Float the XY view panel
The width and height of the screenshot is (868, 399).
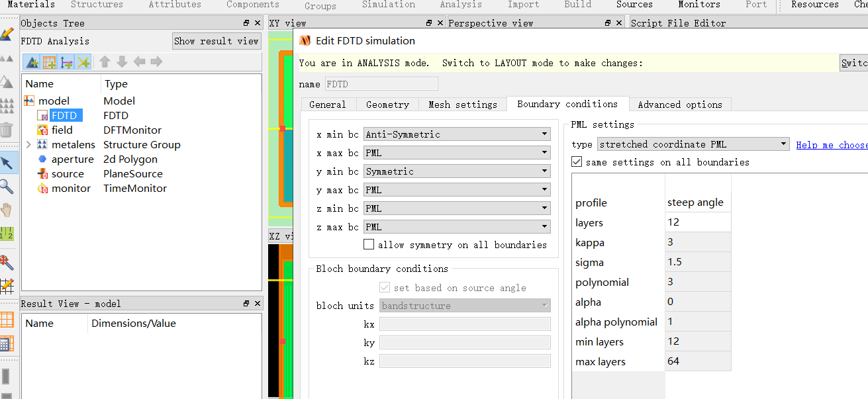click(x=429, y=23)
